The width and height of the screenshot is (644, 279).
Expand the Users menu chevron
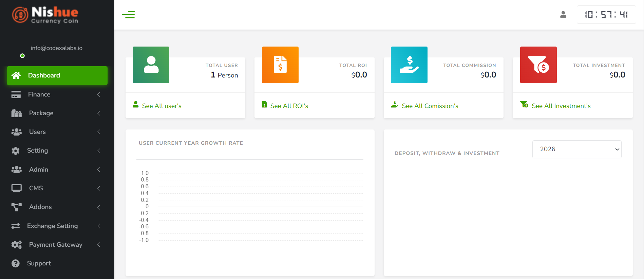(x=99, y=132)
